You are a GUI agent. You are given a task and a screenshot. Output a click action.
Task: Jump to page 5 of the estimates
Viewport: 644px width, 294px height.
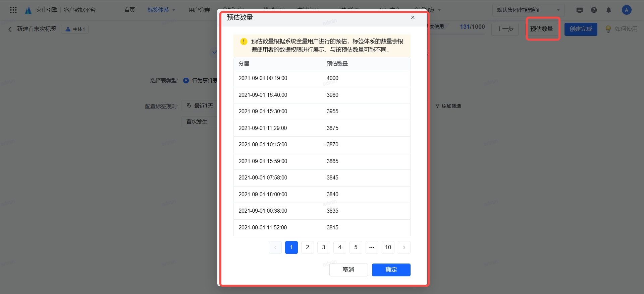(356, 247)
